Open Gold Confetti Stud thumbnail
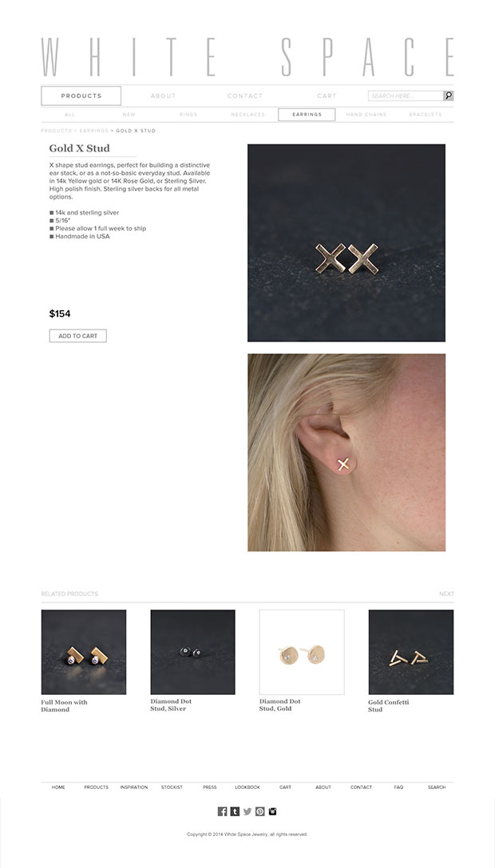 [x=411, y=652]
